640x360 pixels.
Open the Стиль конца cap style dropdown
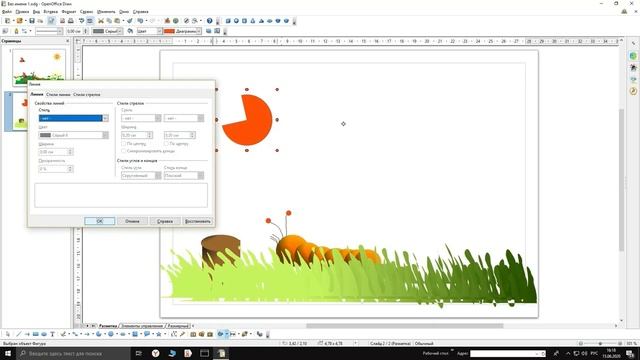pos(184,176)
